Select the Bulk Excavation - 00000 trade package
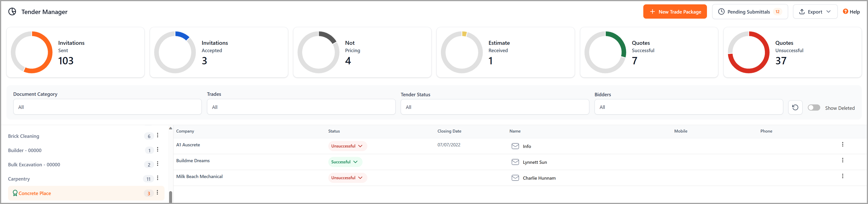 (x=34, y=164)
